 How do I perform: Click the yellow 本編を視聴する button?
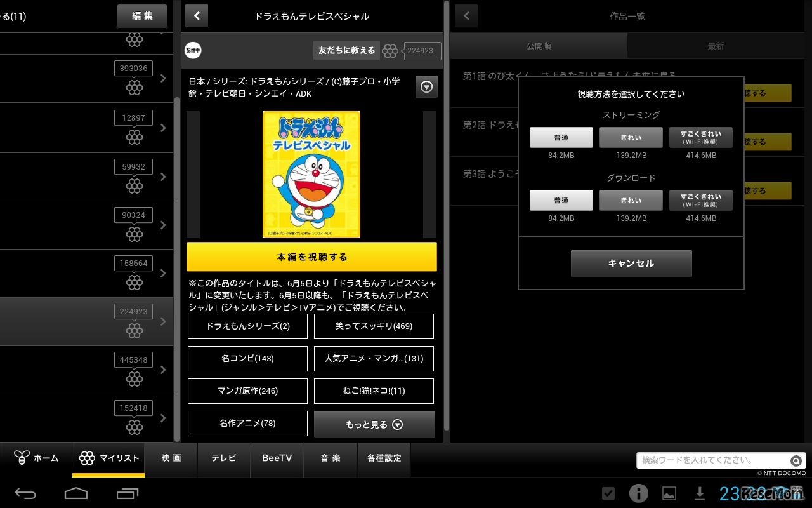pyautogui.click(x=311, y=257)
